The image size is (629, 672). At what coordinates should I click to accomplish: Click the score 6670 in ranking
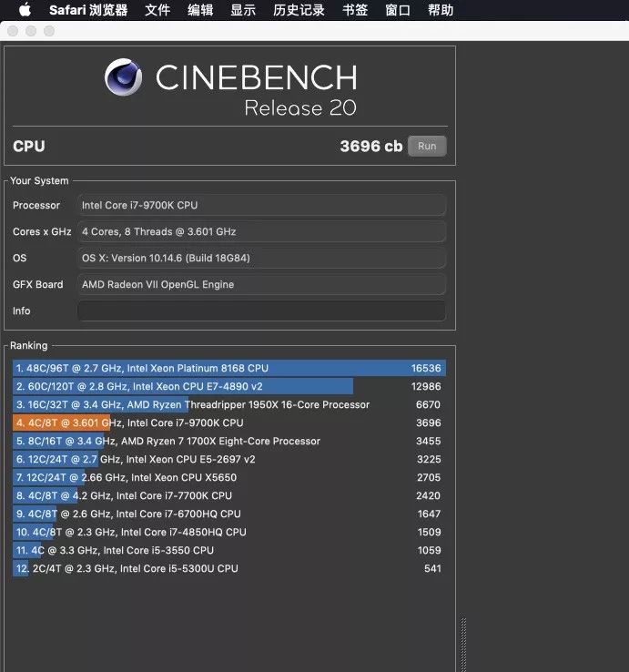pyautogui.click(x=428, y=404)
